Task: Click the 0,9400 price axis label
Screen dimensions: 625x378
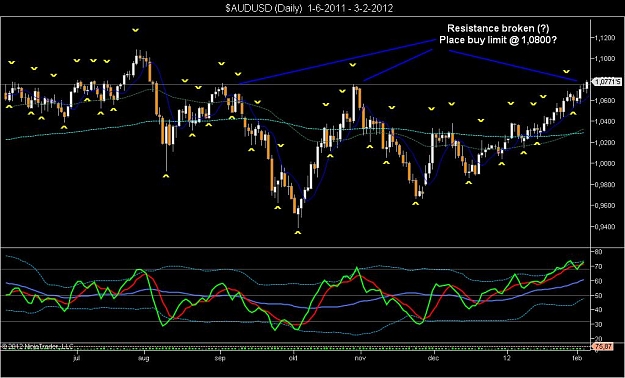Action: [605, 226]
